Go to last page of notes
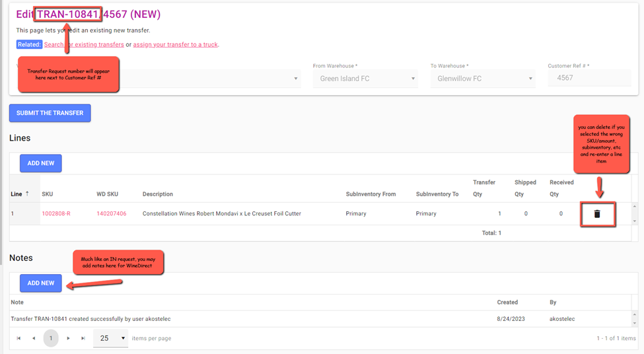 (x=83, y=338)
